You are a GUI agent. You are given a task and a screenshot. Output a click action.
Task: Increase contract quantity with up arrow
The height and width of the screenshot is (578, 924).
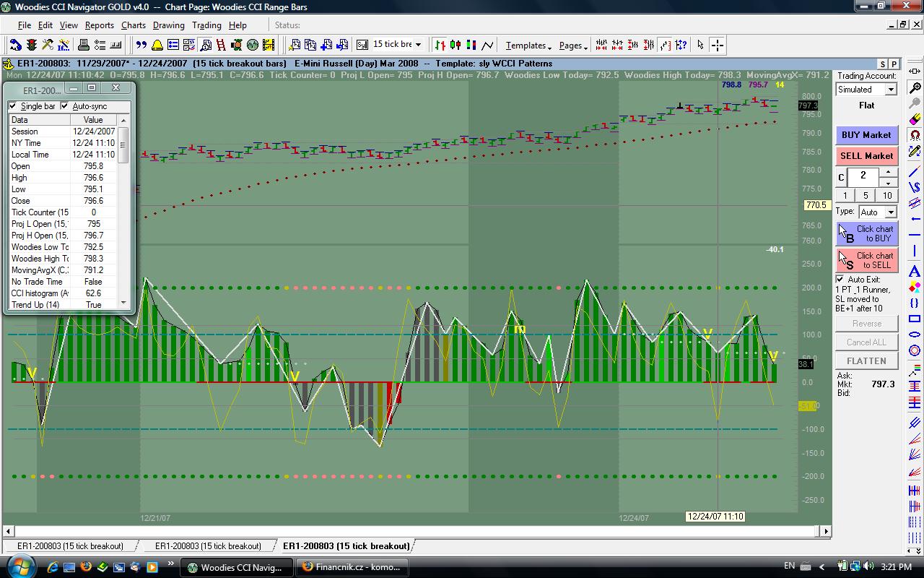click(x=888, y=172)
